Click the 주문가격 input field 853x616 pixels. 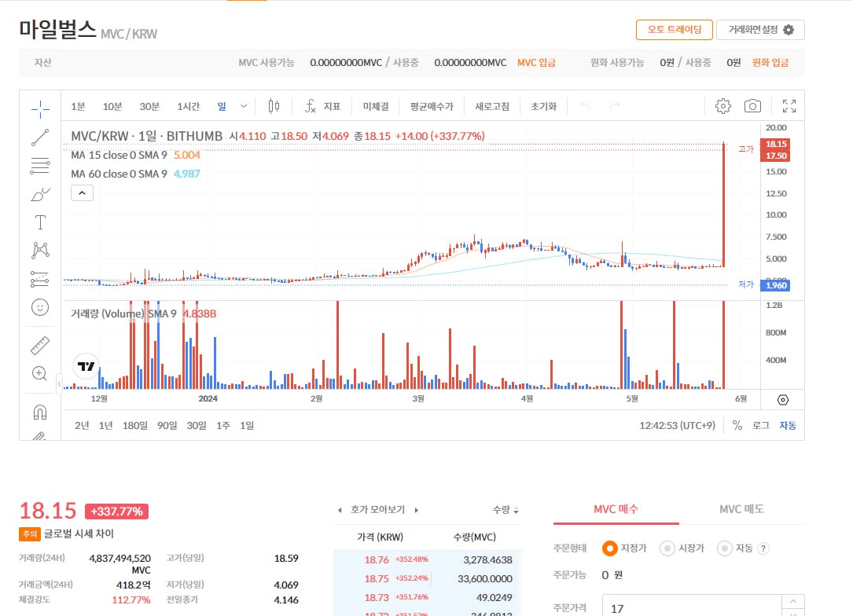692,607
